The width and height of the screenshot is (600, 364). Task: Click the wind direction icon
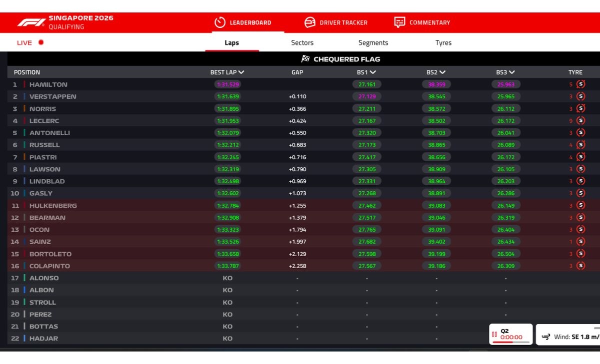point(546,337)
